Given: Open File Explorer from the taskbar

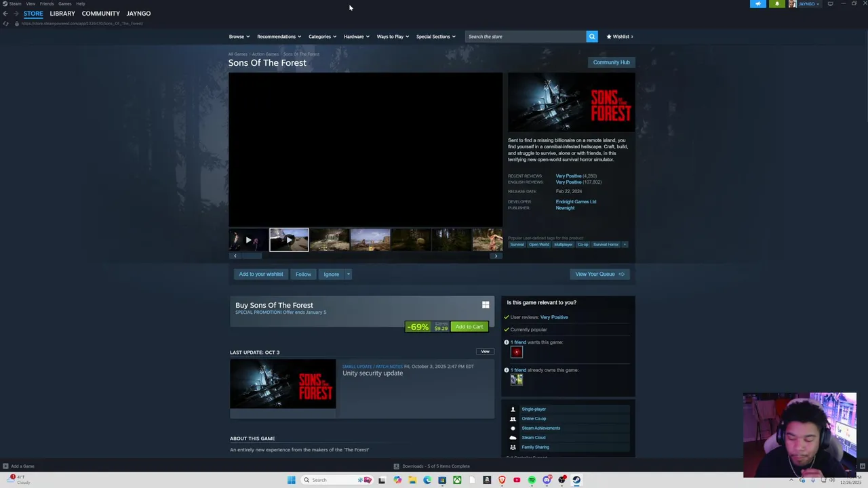Looking at the screenshot, I should [412, 480].
